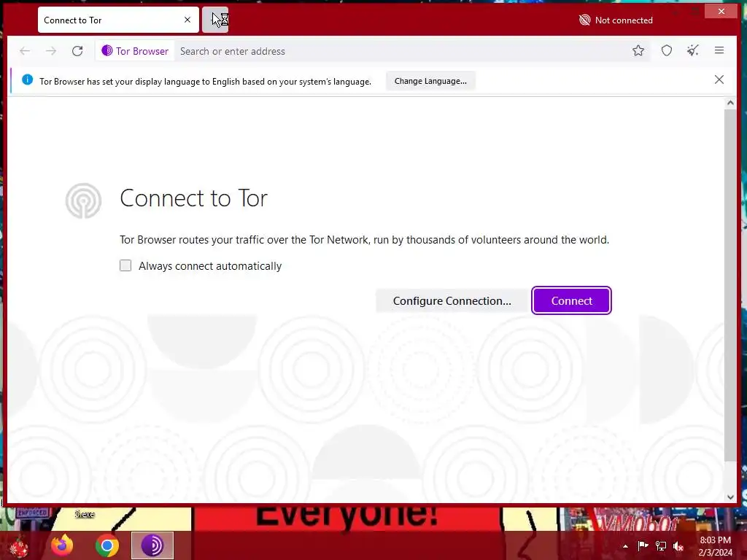Go back with the back arrow

point(25,50)
